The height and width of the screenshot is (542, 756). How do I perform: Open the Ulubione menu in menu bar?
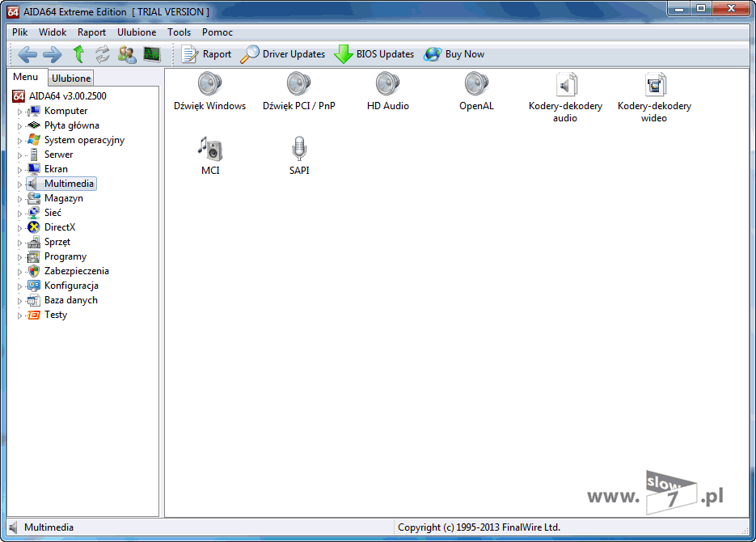click(137, 32)
